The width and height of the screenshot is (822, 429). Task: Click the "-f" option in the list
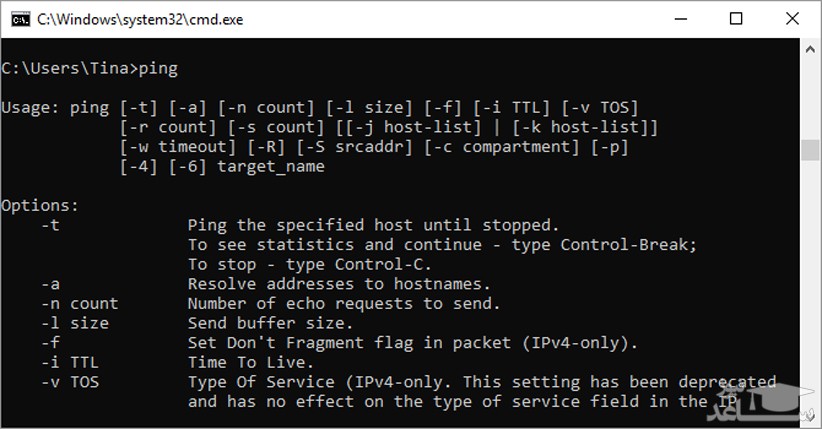(51, 343)
